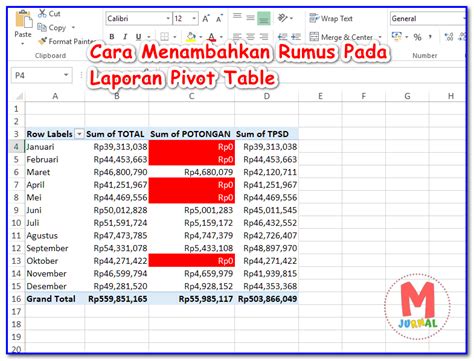
Task: Toggle Underline formatting
Action: 138,37
